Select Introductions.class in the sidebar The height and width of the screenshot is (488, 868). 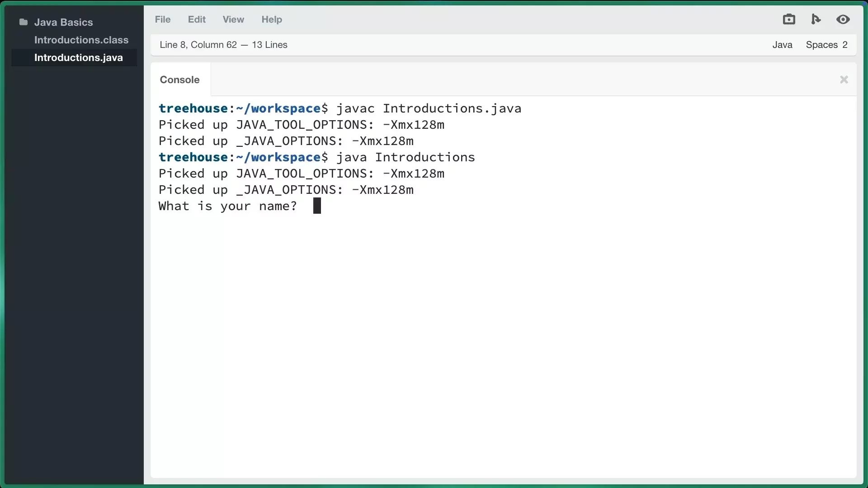click(x=81, y=40)
